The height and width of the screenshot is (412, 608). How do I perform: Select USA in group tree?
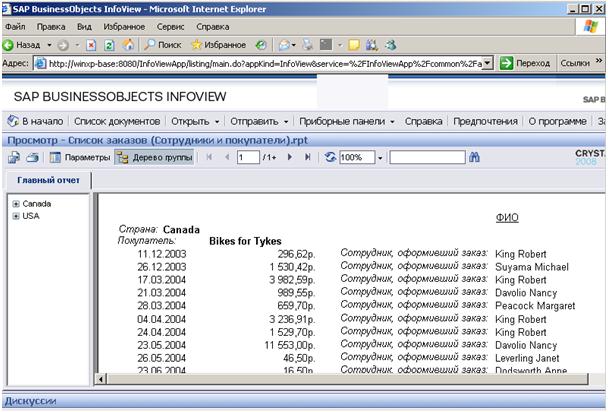pos(31,216)
